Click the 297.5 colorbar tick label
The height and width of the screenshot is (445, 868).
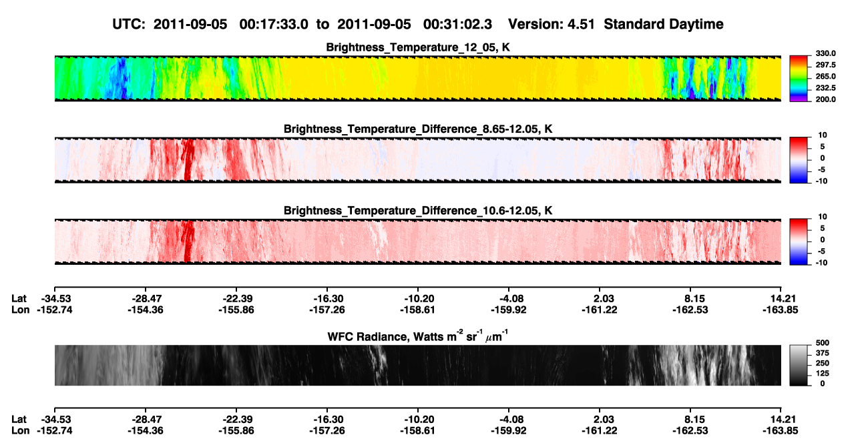825,65
